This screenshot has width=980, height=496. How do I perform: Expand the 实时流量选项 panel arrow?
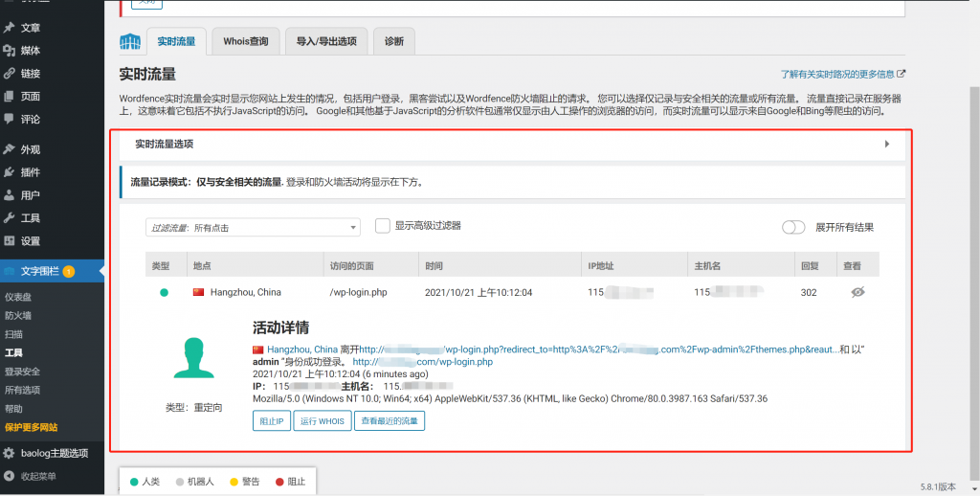click(887, 144)
